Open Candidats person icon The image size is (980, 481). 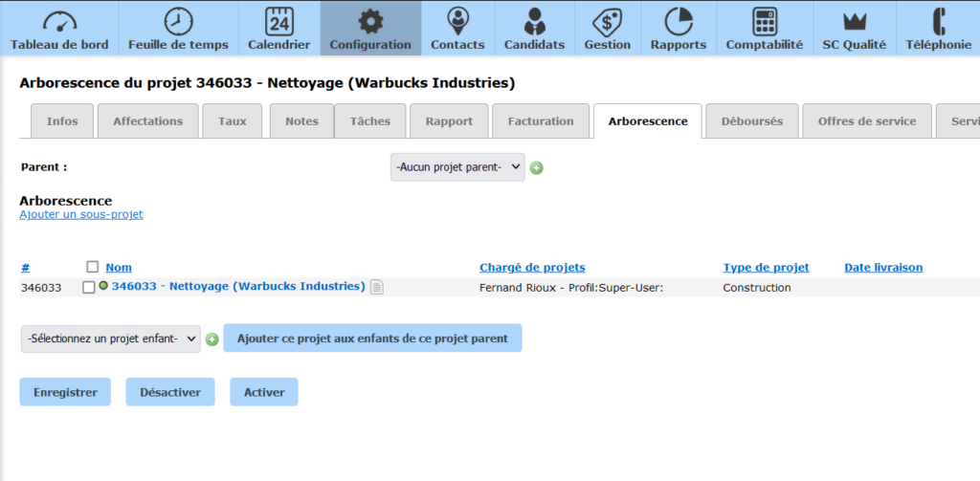[x=534, y=22]
